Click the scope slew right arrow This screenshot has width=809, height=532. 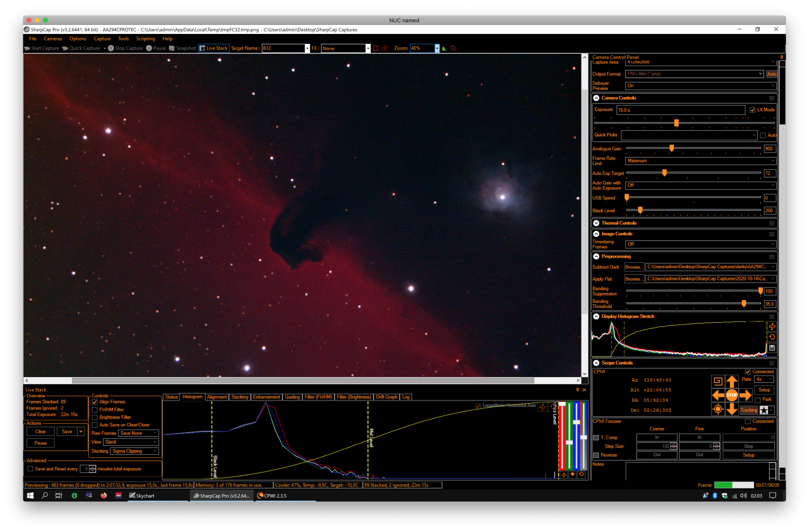click(x=745, y=395)
